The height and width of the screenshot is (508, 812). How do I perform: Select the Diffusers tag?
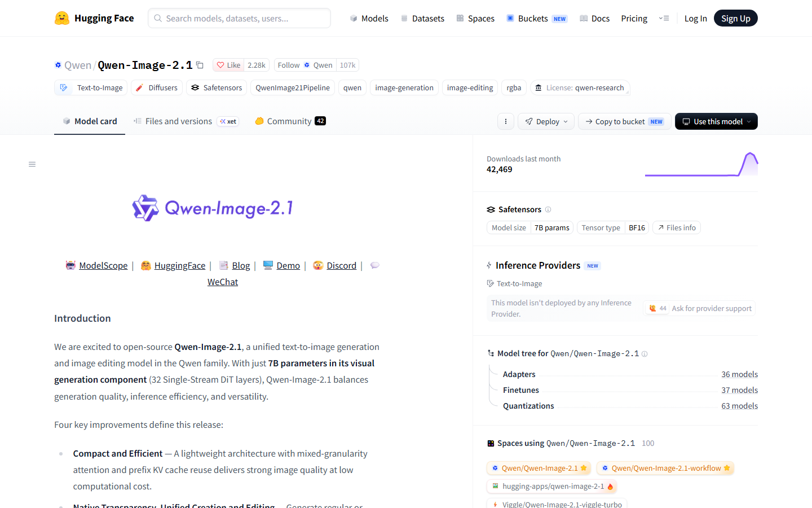click(157, 87)
